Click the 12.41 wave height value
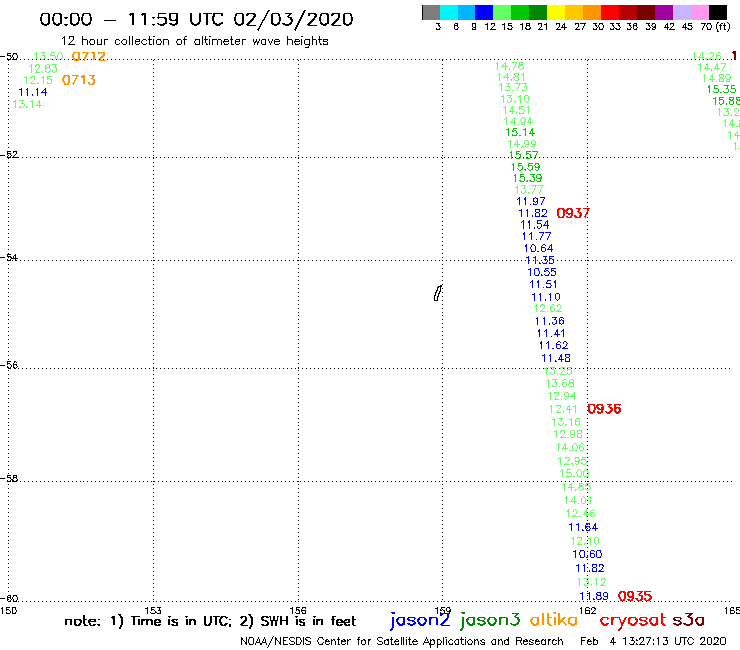740x650 pixels. [x=563, y=409]
